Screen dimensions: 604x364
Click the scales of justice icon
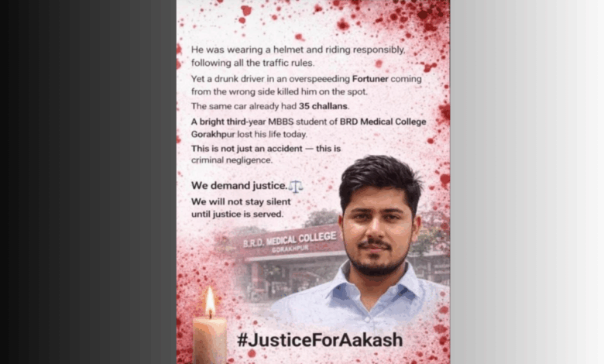pyautogui.click(x=296, y=187)
